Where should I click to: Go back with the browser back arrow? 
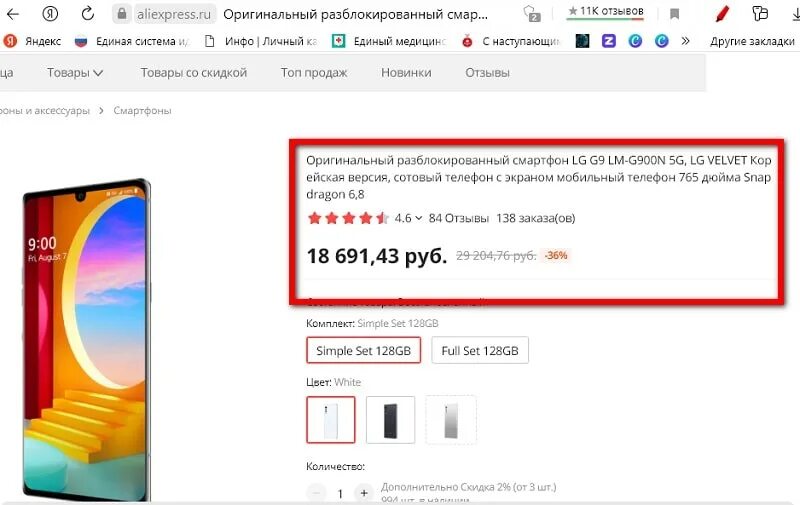coord(12,14)
